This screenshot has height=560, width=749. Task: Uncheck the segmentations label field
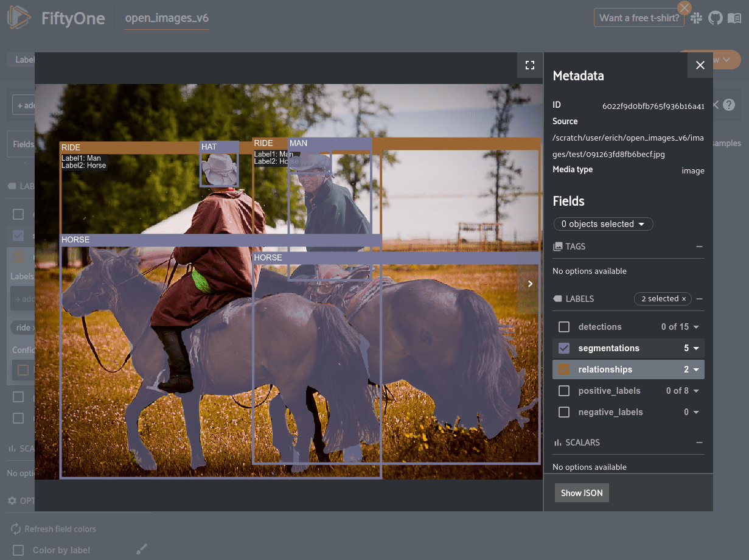coord(564,348)
